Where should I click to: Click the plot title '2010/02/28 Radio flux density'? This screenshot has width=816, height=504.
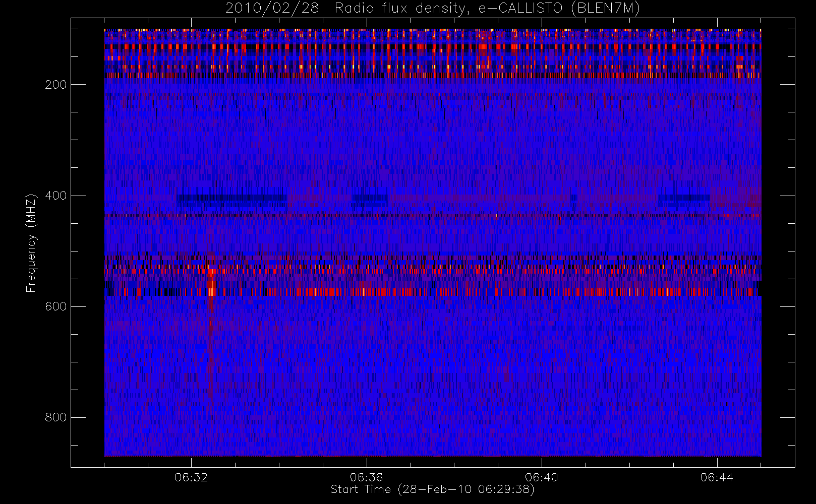point(432,9)
